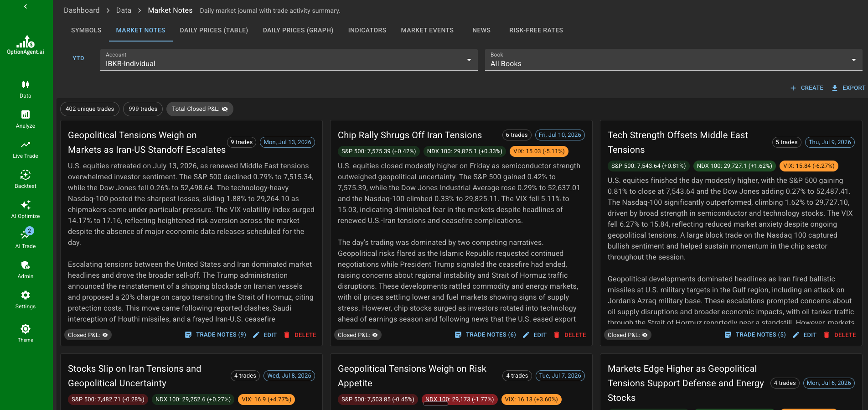Click the Export button label
Viewport: 868px width, 410px height.
[854, 88]
